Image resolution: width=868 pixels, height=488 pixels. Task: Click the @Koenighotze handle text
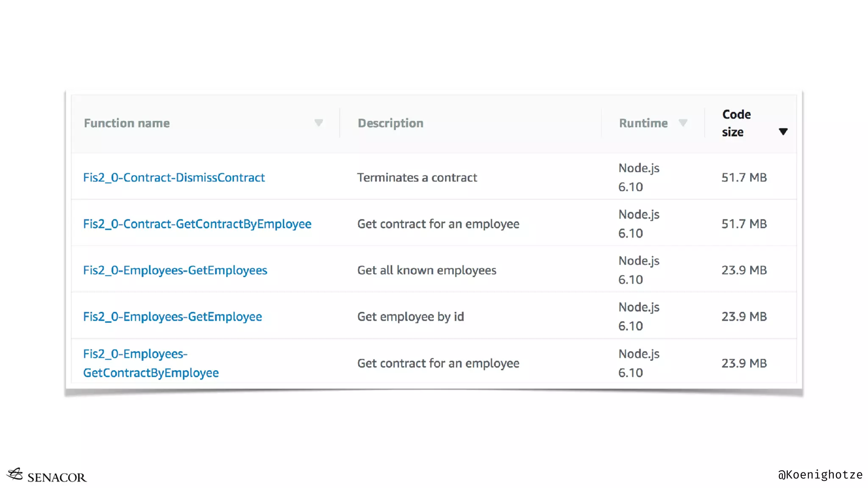(x=820, y=475)
